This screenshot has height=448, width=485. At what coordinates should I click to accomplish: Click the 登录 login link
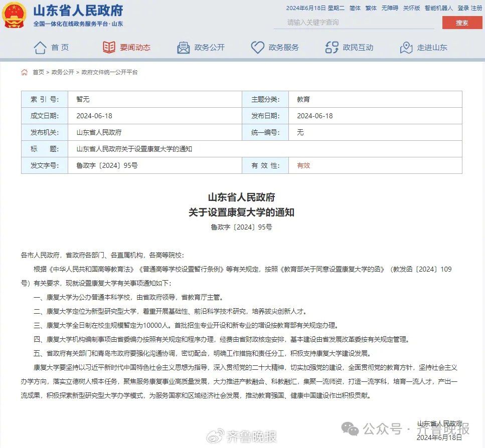point(463,8)
